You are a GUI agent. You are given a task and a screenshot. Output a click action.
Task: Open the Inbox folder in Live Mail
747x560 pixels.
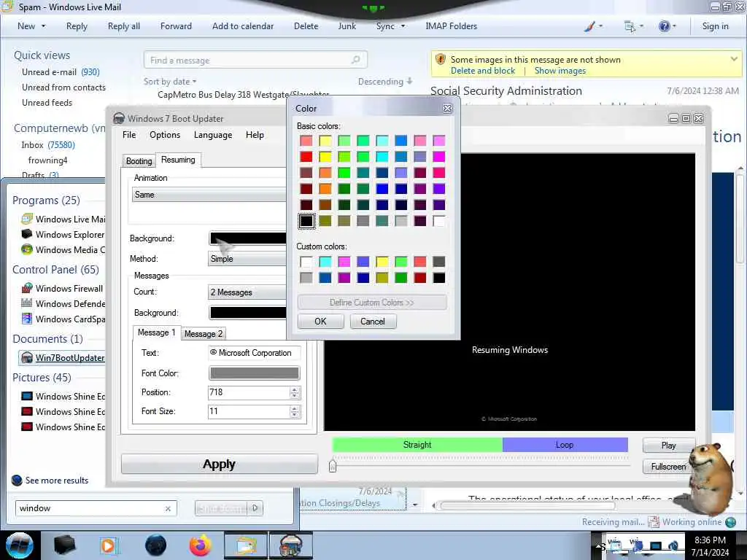47,145
